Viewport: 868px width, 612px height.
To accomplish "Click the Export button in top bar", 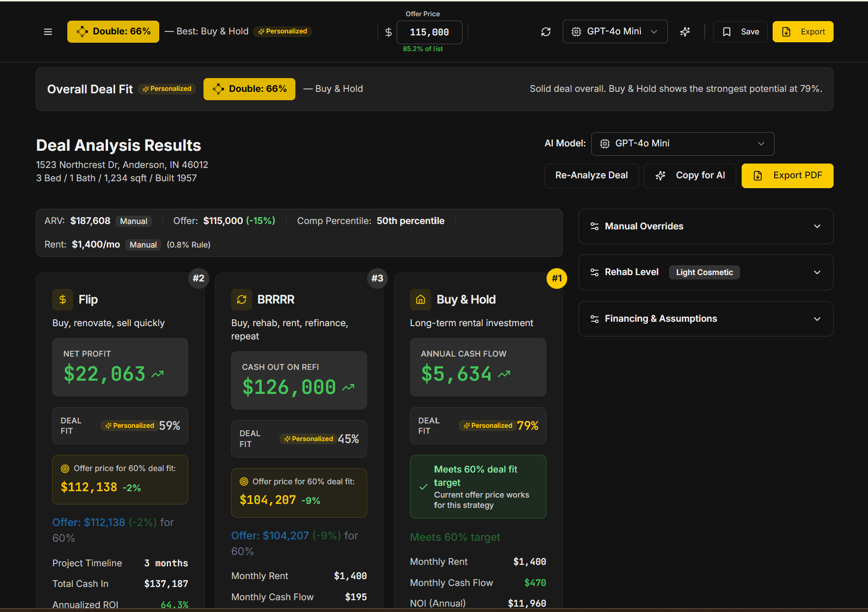I will pyautogui.click(x=803, y=32).
